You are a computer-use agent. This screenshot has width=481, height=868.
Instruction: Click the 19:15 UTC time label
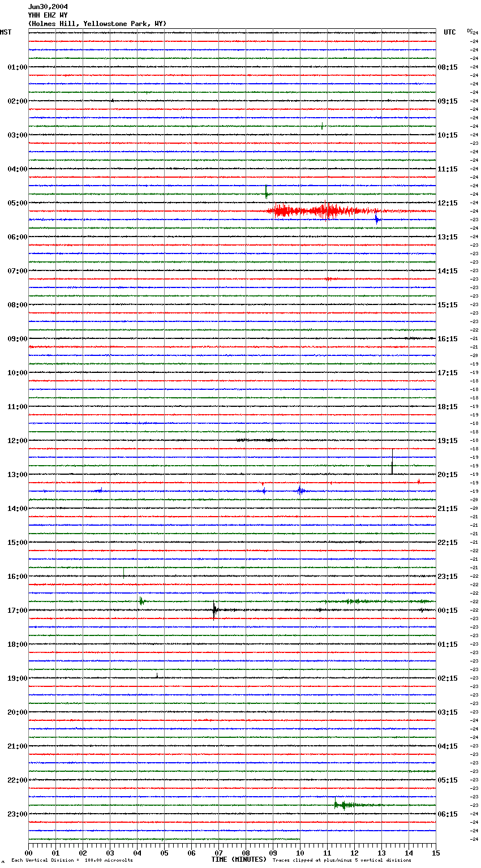coord(448,441)
